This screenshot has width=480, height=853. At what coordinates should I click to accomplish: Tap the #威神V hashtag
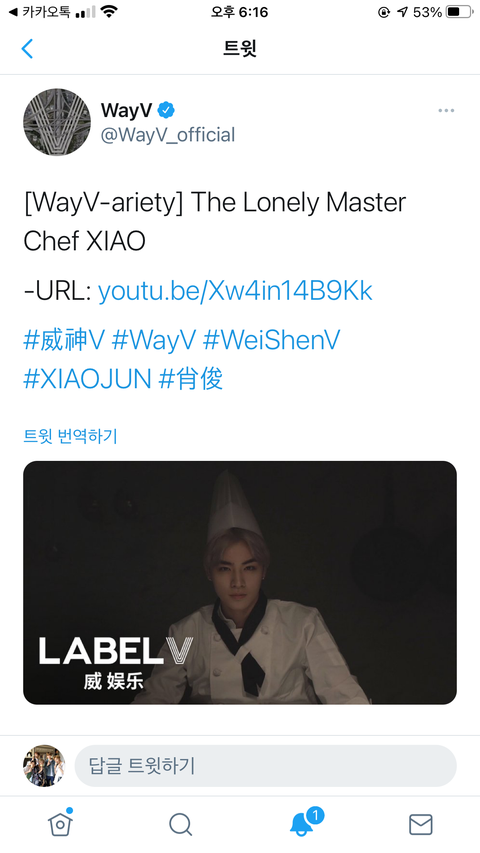(x=63, y=340)
